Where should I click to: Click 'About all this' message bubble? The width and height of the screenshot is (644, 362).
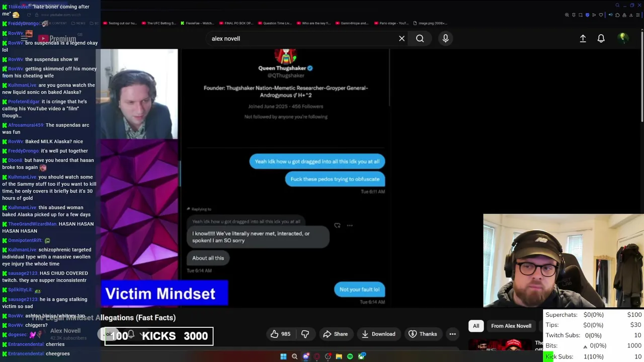point(208,258)
